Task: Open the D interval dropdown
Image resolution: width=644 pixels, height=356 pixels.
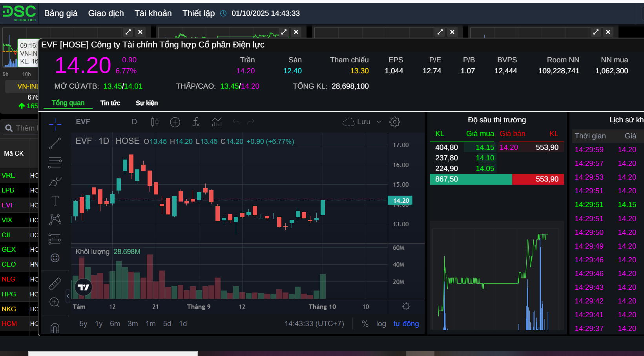Action: pos(134,122)
